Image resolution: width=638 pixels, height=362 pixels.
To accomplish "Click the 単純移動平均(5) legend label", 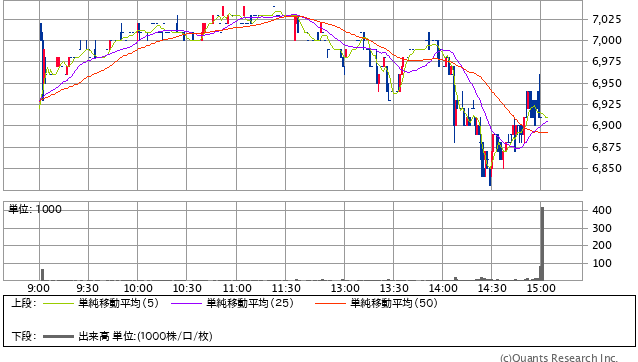I will [x=118, y=303].
